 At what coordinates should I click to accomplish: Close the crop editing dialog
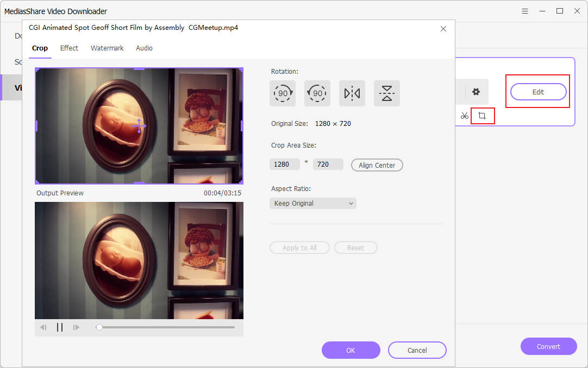443,29
